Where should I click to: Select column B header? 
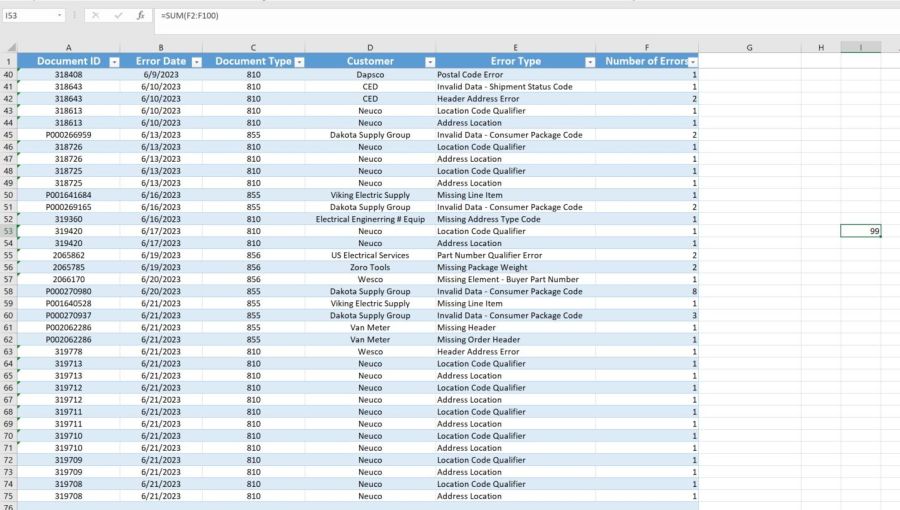pyautogui.click(x=161, y=48)
